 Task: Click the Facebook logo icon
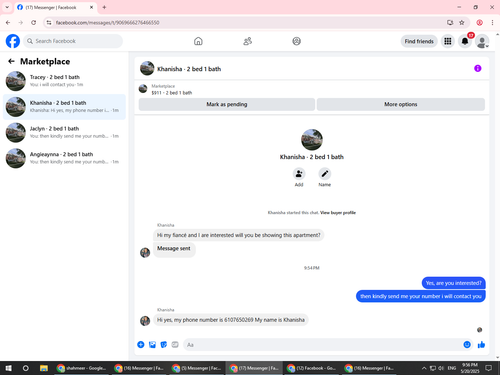coord(13,41)
